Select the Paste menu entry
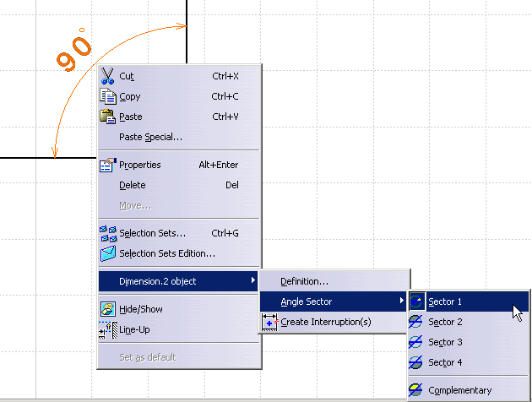Image resolution: width=532 pixels, height=402 pixels. 179,117
